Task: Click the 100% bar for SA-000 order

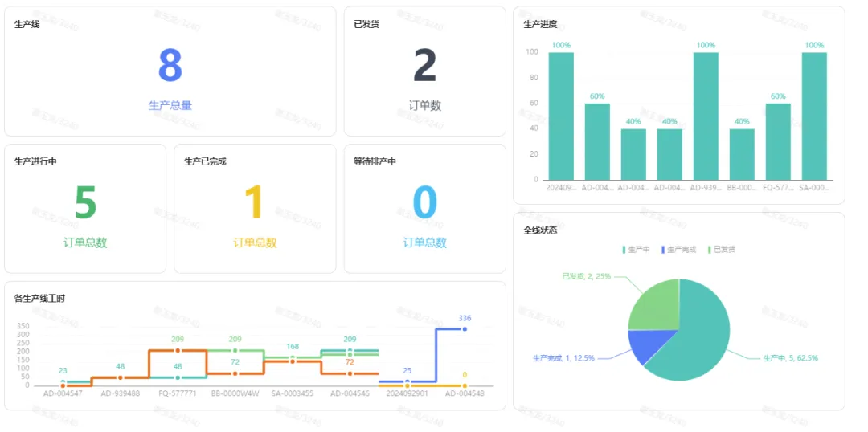Action: tap(813, 116)
